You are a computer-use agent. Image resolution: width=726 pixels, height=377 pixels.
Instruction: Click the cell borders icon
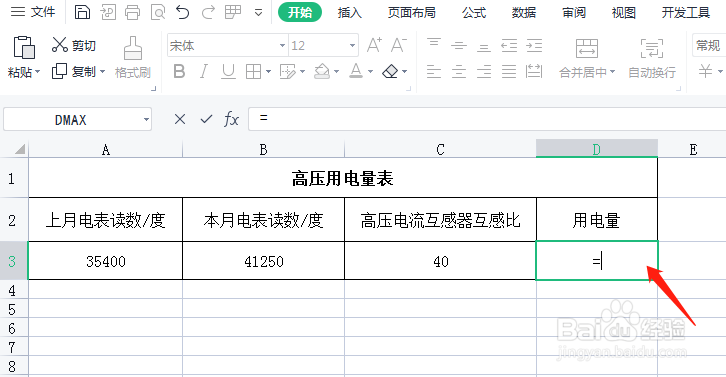[253, 72]
